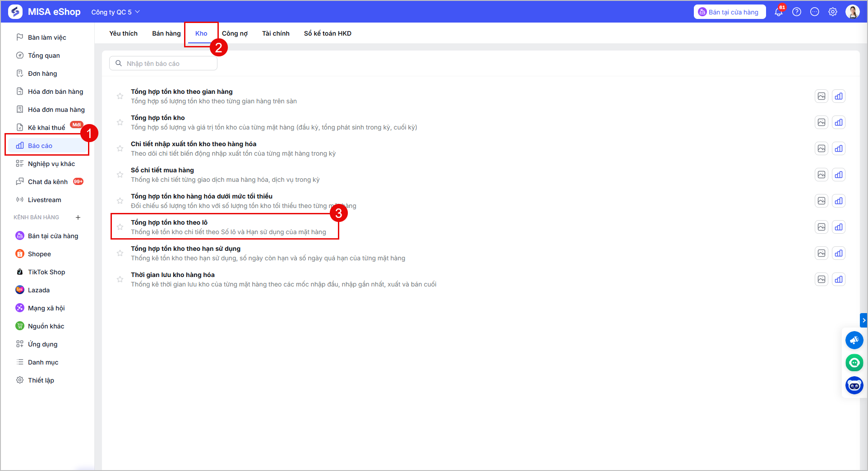Viewport: 868px width, 471px height.
Task: Expand the right side panel arrow
Action: tap(864, 320)
